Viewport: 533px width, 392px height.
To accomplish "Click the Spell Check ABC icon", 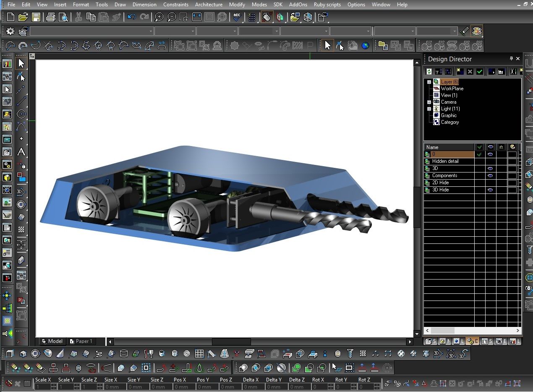I will pyautogui.click(x=237, y=17).
